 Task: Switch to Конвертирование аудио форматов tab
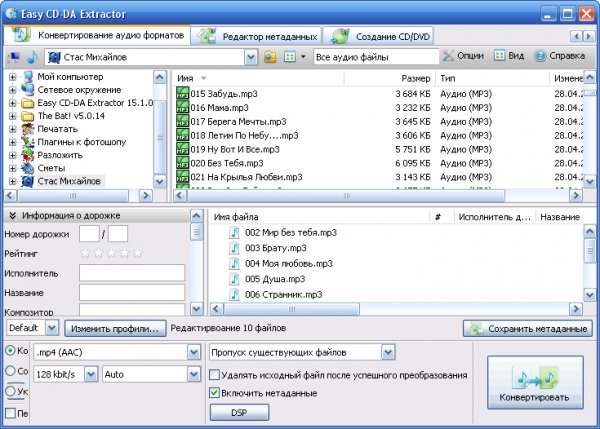tap(97, 35)
